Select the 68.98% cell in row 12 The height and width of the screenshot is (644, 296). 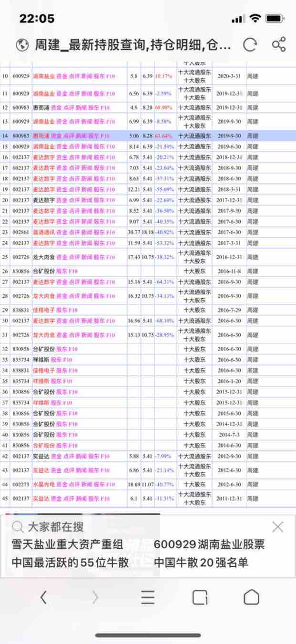click(164, 108)
